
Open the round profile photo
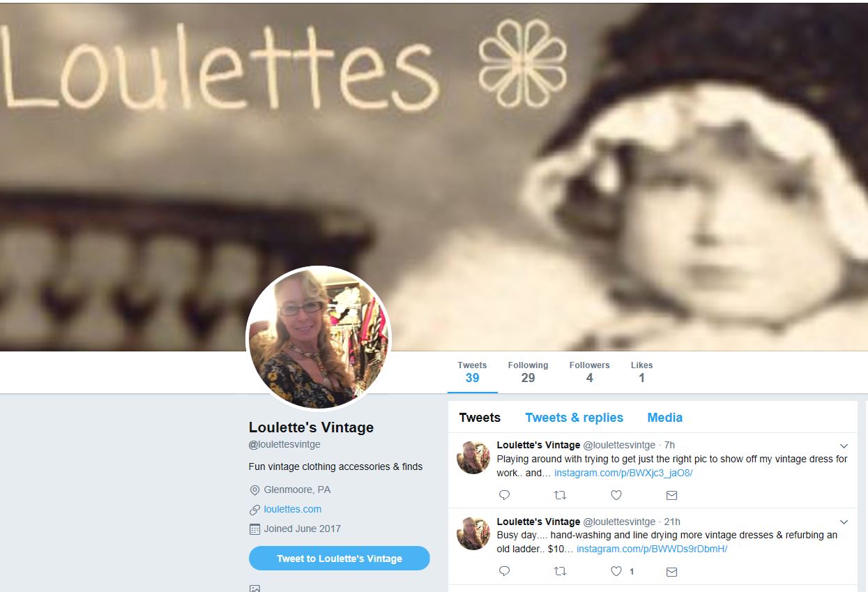tap(319, 339)
